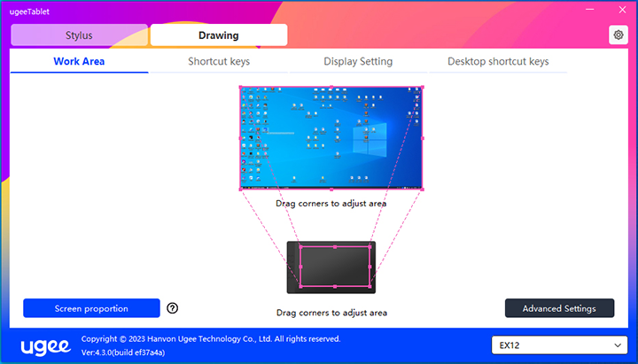Switch to the Stylus tab
638x364 pixels.
pos(79,35)
